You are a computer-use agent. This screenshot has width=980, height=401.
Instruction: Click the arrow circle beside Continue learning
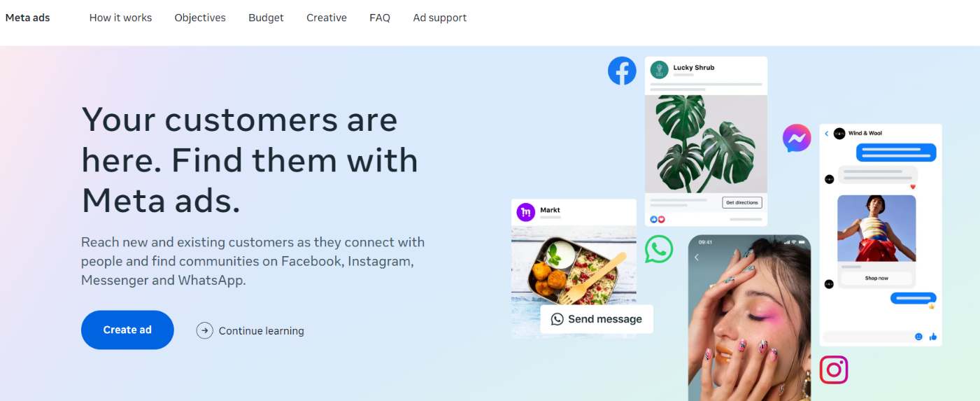tap(204, 330)
